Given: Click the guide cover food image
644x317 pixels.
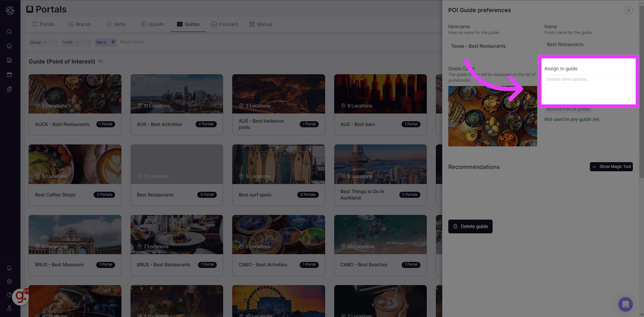Looking at the screenshot, I should (492, 116).
